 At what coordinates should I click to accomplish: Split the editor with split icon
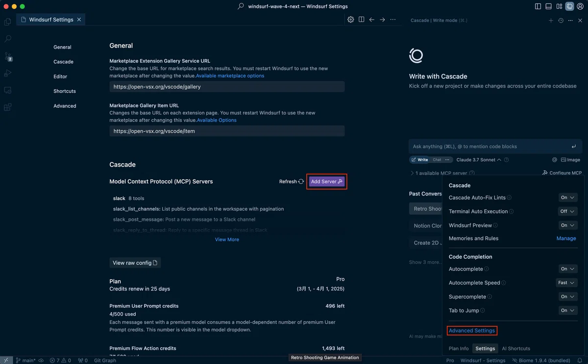pos(361,20)
